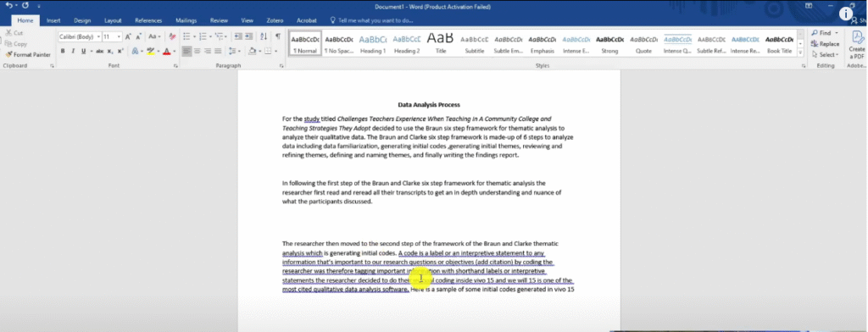Apply the Intense Quote style

[x=677, y=44]
